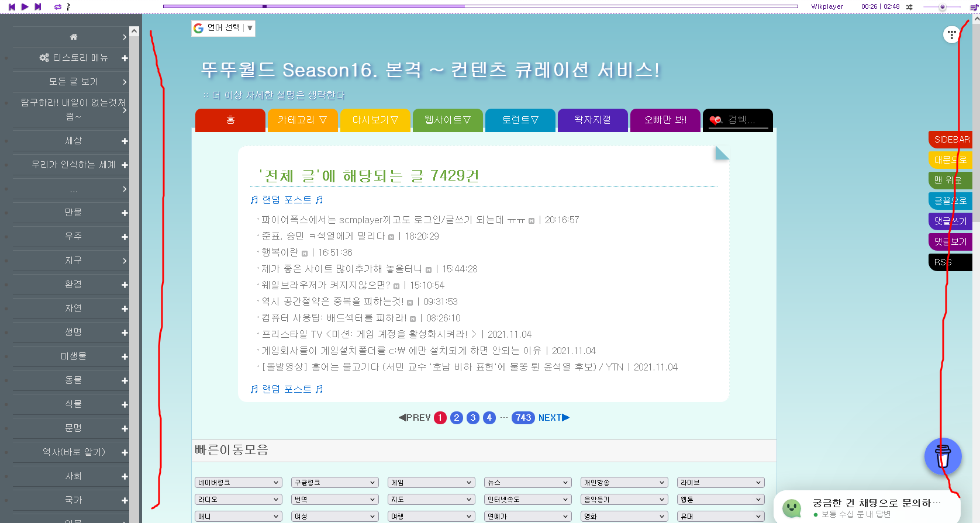Viewport: 980px width, 523px height.
Task: Expand the 환경 plus icon
Action: point(125,285)
